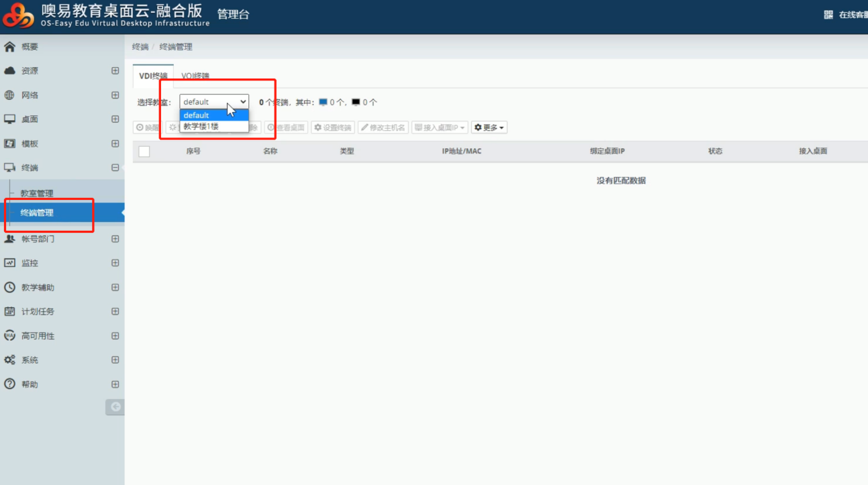
Task: Tick the select-all checkbox in table header
Action: [x=144, y=152]
